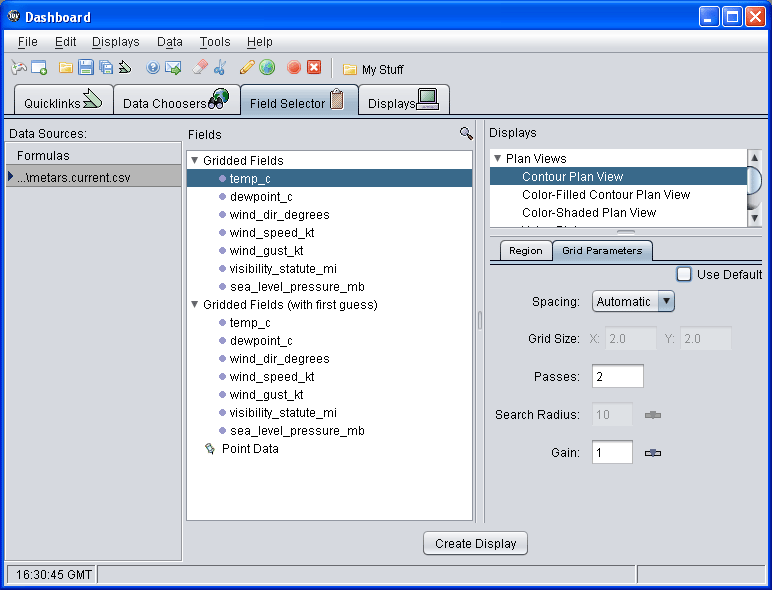This screenshot has width=772, height=590.
Task: Open the My Stuff favorites button
Action: click(x=373, y=69)
